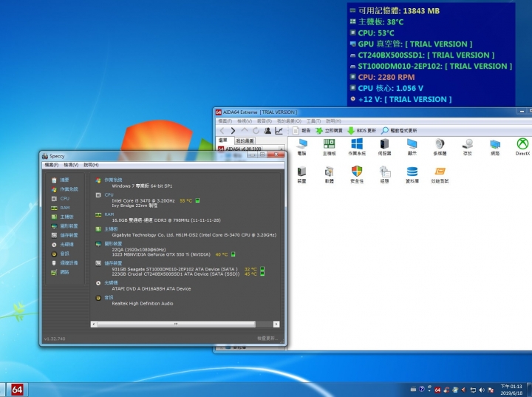
Task: Go forward with AIDA64 right arrow
Action: click(x=233, y=130)
